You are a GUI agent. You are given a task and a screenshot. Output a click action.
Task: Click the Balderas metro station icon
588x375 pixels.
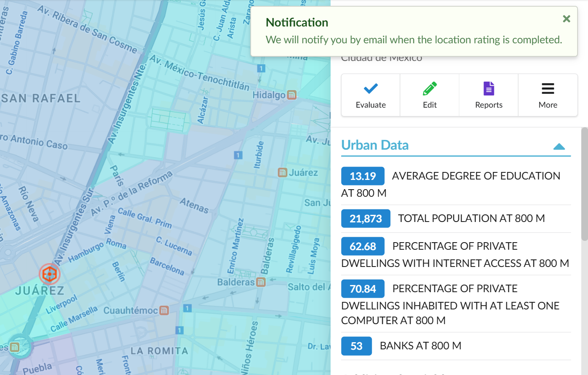261,282
